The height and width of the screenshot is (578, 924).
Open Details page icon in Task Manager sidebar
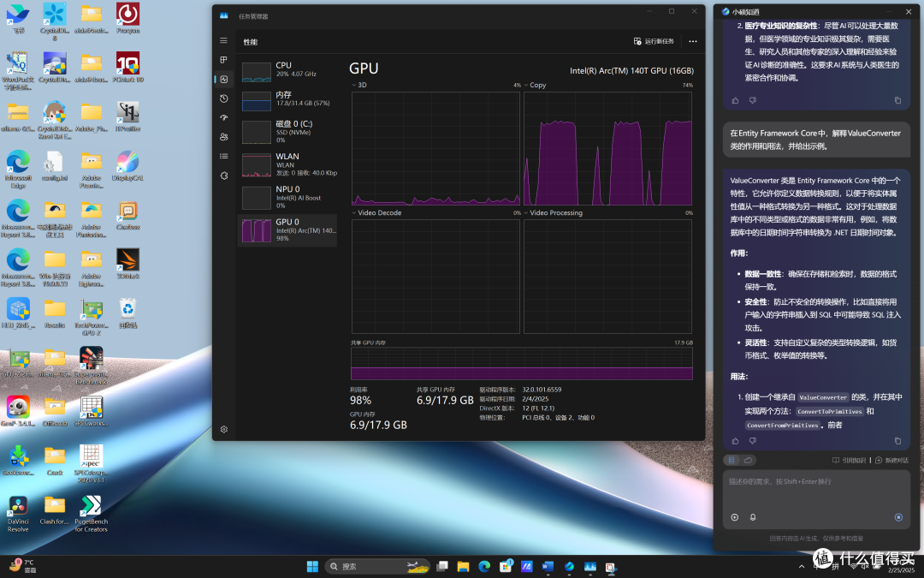[224, 157]
